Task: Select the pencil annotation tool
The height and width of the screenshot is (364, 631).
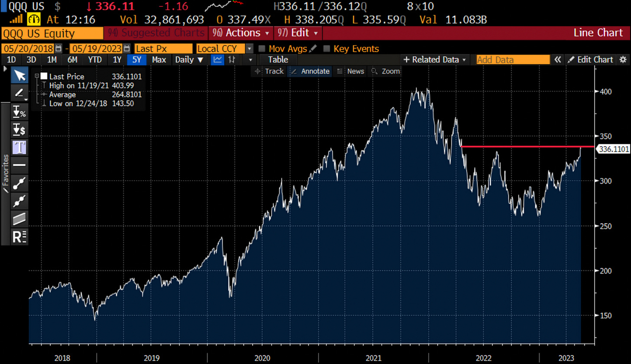Action: (x=19, y=93)
